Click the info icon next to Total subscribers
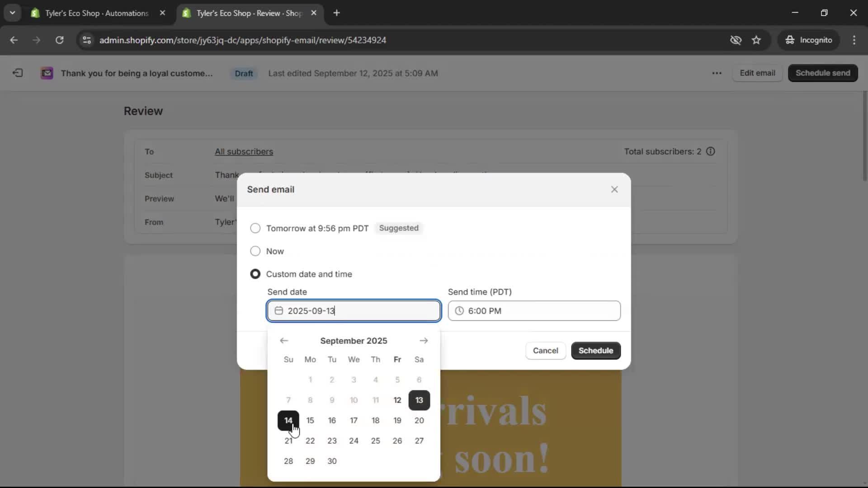 point(710,151)
